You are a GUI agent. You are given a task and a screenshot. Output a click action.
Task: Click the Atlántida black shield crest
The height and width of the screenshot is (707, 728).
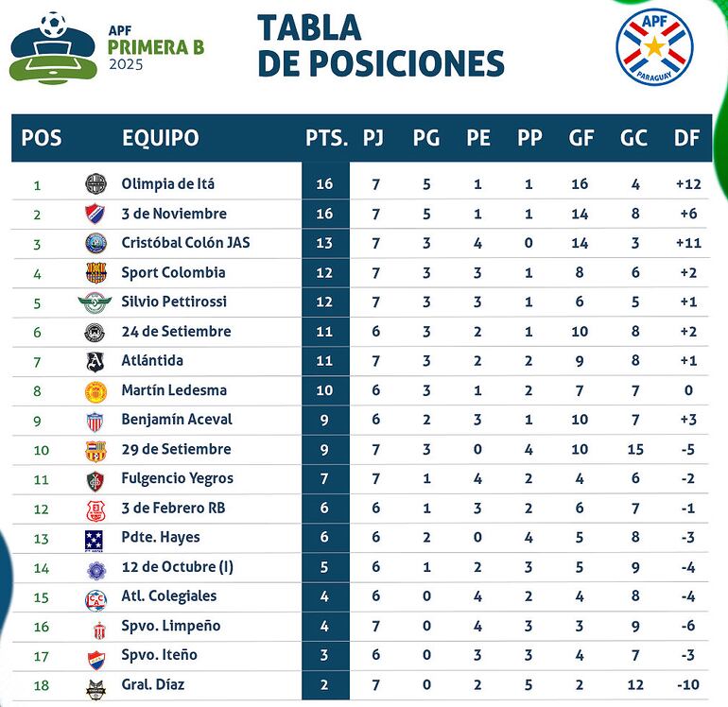[95, 361]
